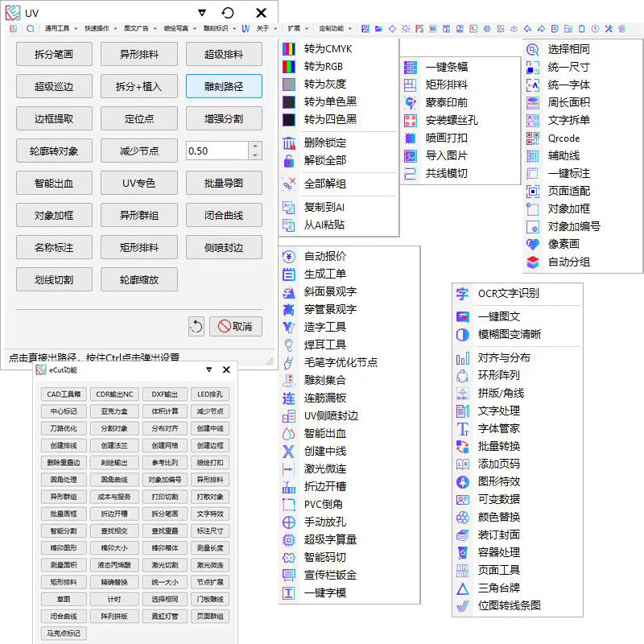Viewport: 644px width, 644px height.
Task: Click the 焊耳工具 ear icon
Action: (x=289, y=345)
